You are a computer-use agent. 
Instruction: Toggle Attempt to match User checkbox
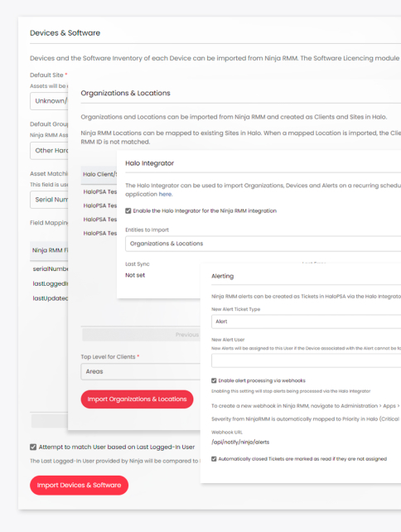pyautogui.click(x=33, y=447)
